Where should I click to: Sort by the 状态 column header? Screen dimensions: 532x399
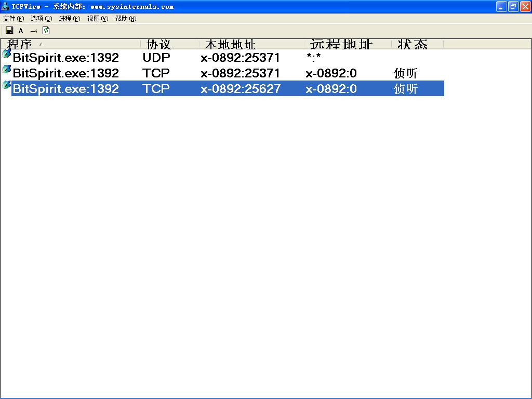pyautogui.click(x=418, y=44)
